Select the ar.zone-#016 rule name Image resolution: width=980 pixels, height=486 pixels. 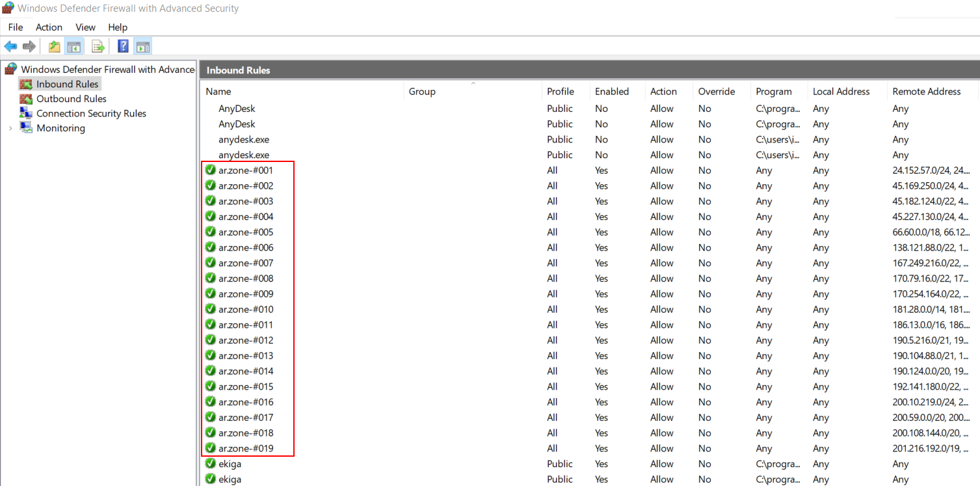pyautogui.click(x=246, y=402)
